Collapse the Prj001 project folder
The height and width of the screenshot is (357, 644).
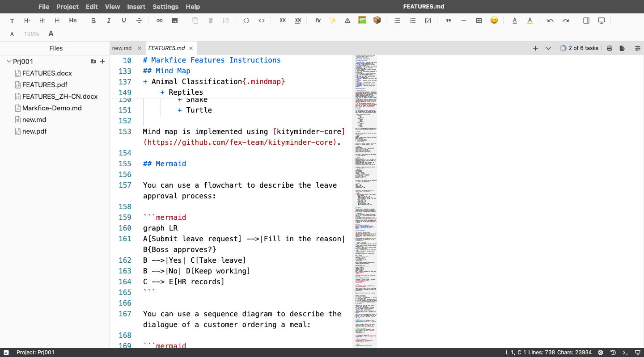tap(9, 61)
